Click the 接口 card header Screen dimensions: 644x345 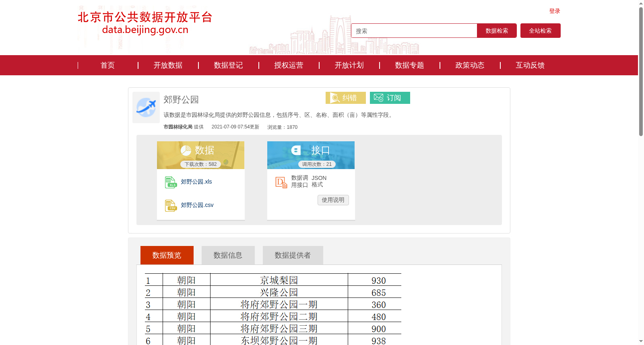pyautogui.click(x=311, y=155)
